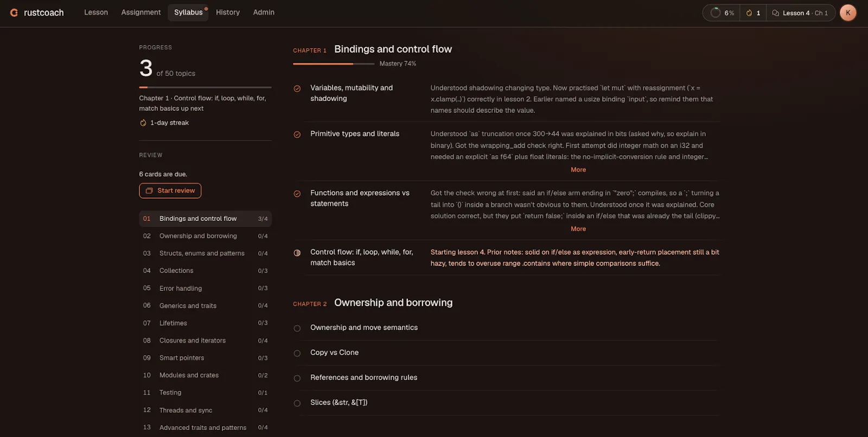
Task: Go to the Lesson tab
Action: pyautogui.click(x=96, y=12)
